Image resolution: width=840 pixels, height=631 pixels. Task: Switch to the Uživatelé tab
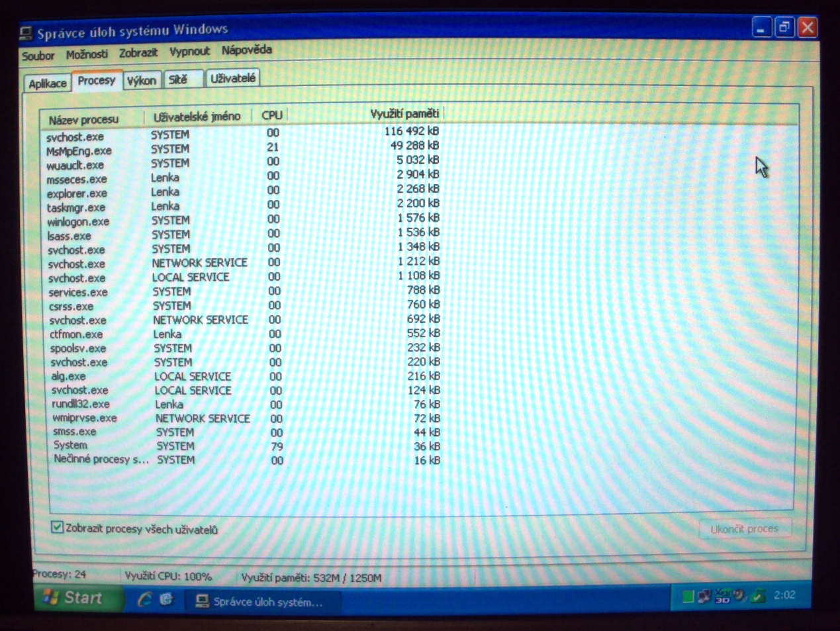[x=232, y=78]
